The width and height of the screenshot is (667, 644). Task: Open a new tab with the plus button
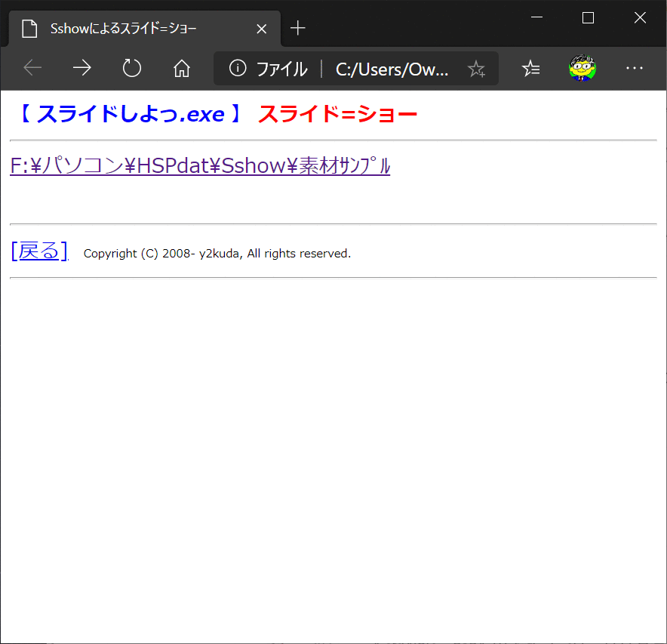298,29
